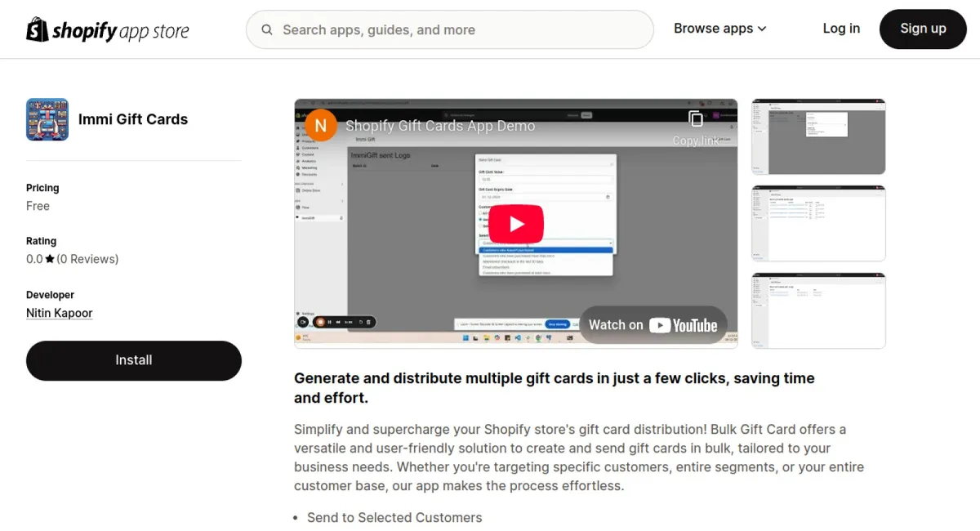Viewport: 980px width, 531px height.
Task: Open video via Watch on YouTube
Action: (653, 325)
